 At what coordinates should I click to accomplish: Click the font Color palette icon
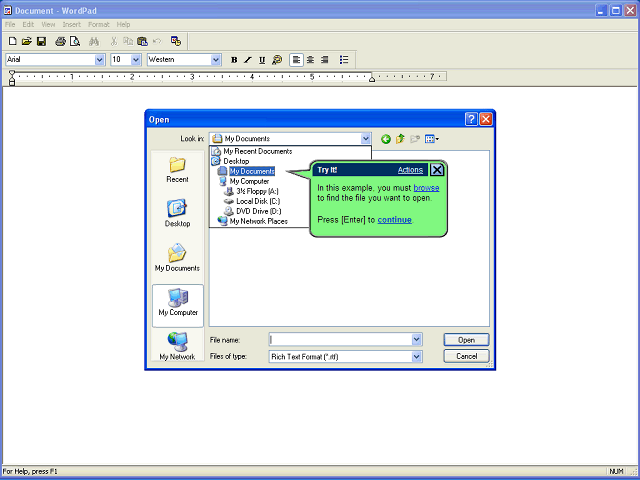tap(277, 60)
